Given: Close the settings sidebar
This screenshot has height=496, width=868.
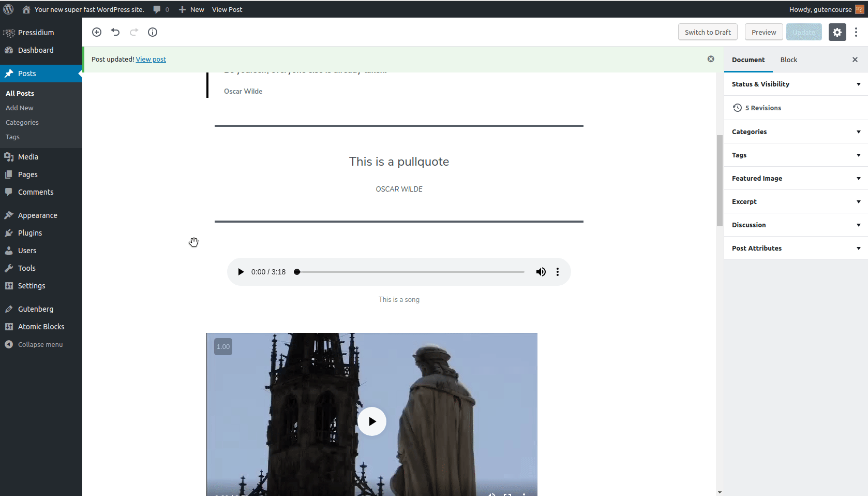Looking at the screenshot, I should (x=855, y=60).
